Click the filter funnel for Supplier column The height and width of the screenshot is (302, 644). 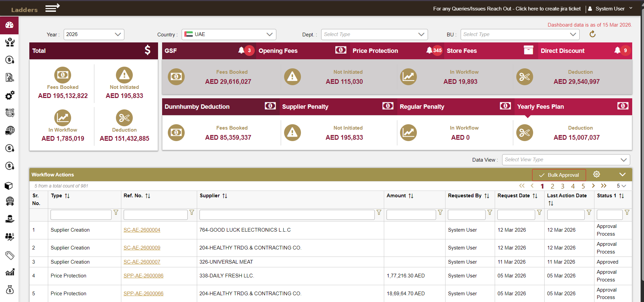(x=379, y=212)
